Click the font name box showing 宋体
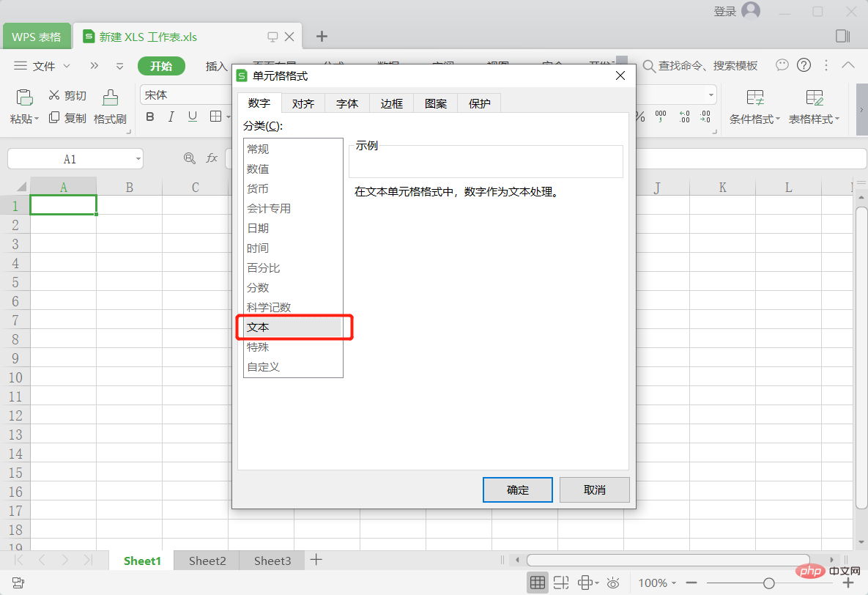Screen dimensions: 868x595 click(x=186, y=95)
